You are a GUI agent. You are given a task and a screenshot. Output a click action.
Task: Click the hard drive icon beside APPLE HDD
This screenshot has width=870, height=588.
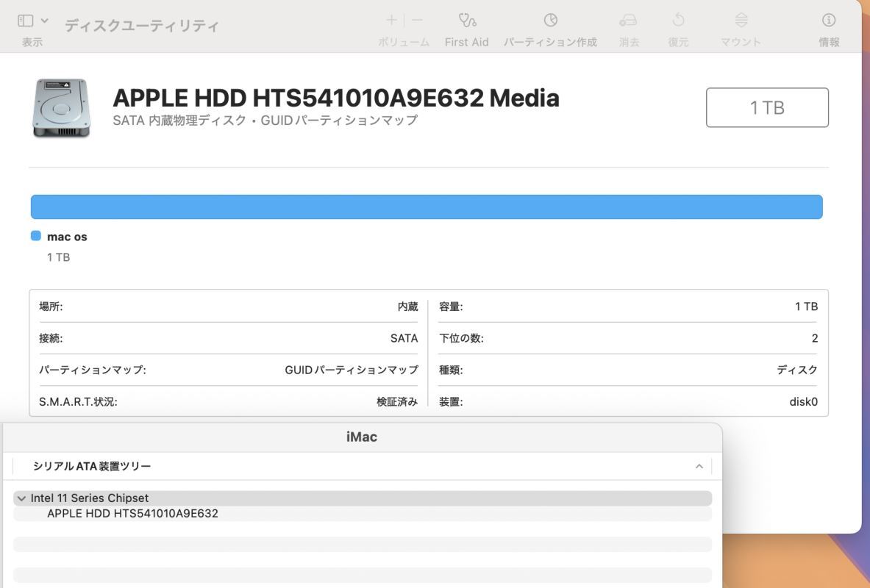tap(60, 107)
